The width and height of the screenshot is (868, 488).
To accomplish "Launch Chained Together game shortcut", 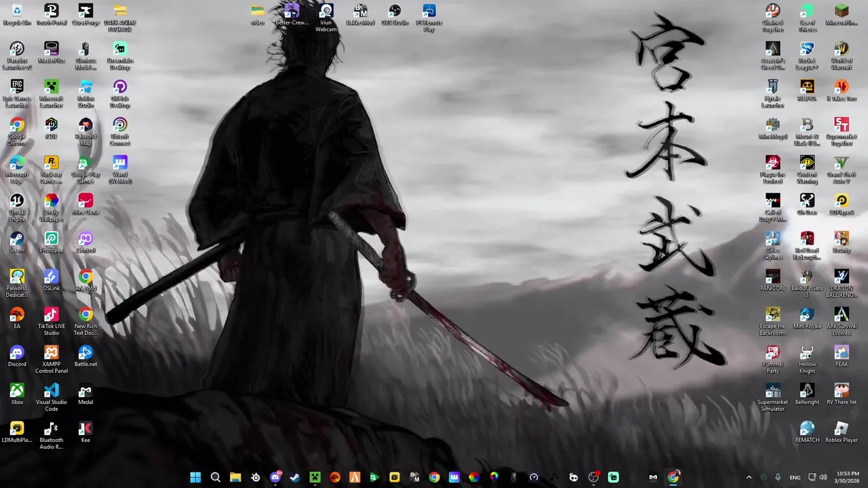I will click(772, 18).
